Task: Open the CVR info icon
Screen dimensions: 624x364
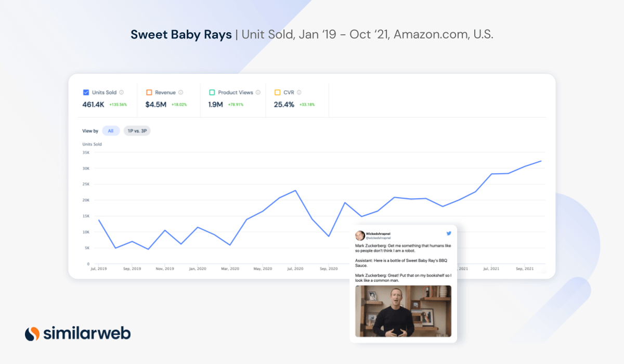Action: 298,93
